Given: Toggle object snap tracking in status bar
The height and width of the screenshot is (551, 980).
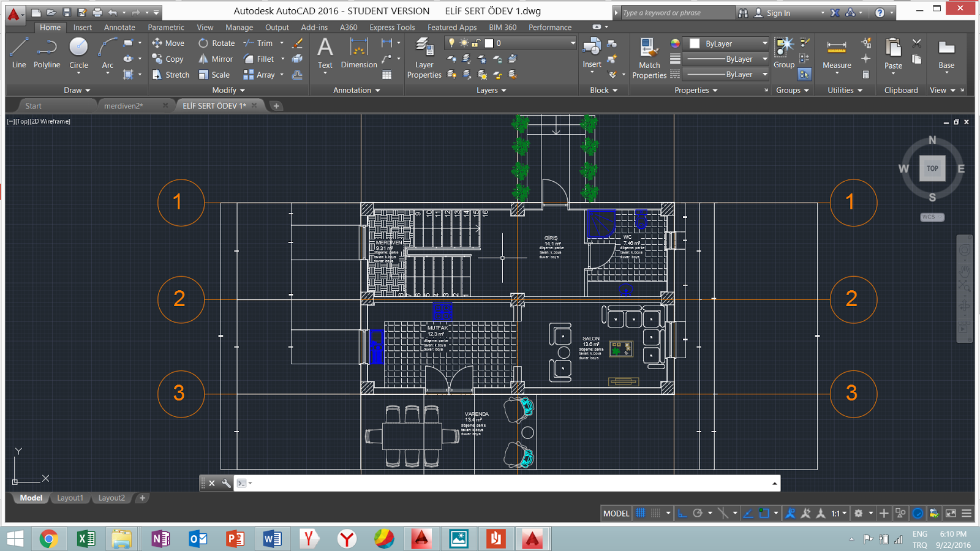Looking at the screenshot, I should pos(748,513).
